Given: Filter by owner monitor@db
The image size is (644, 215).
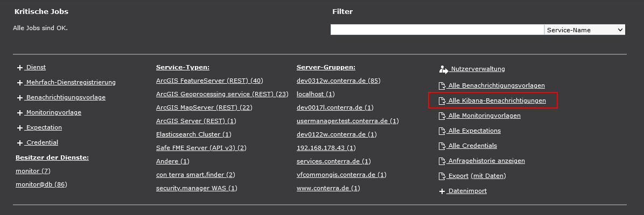Looking at the screenshot, I should point(41,184).
